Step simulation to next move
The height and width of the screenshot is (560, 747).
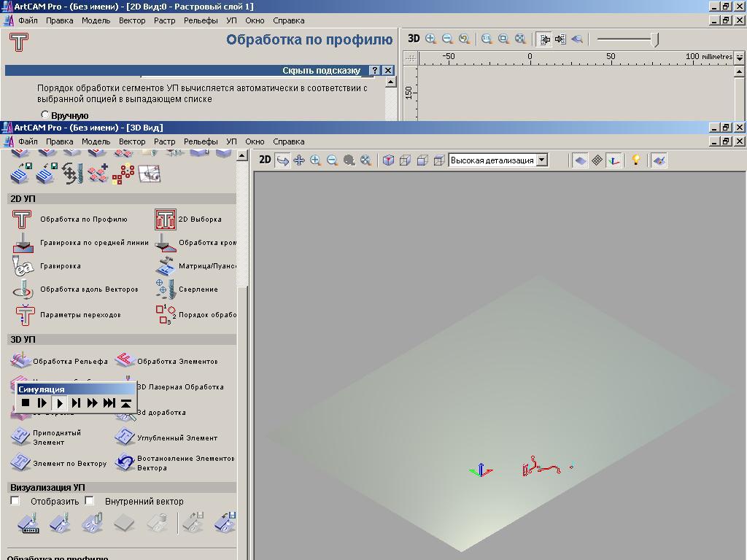coord(76,402)
